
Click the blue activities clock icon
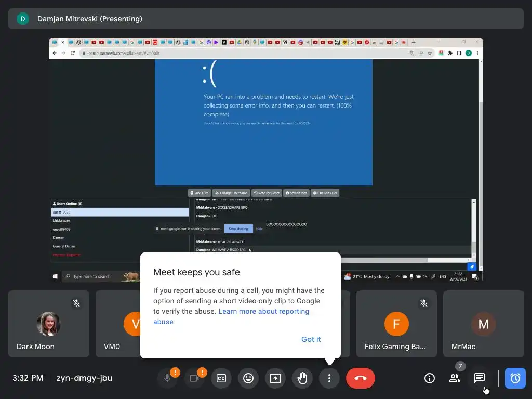coord(515,378)
